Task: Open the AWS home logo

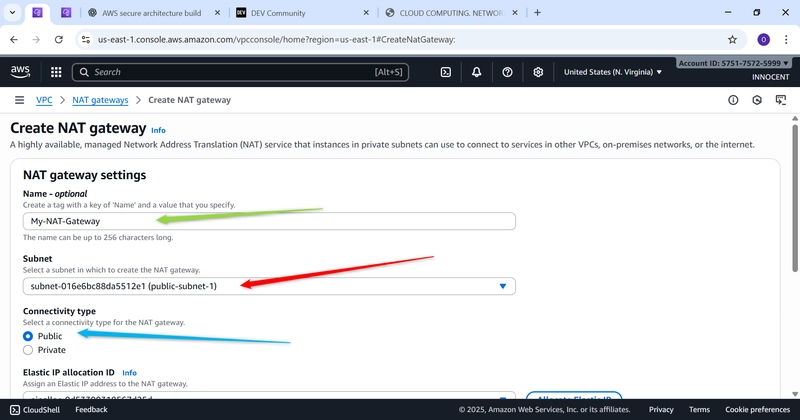Action: (x=20, y=72)
